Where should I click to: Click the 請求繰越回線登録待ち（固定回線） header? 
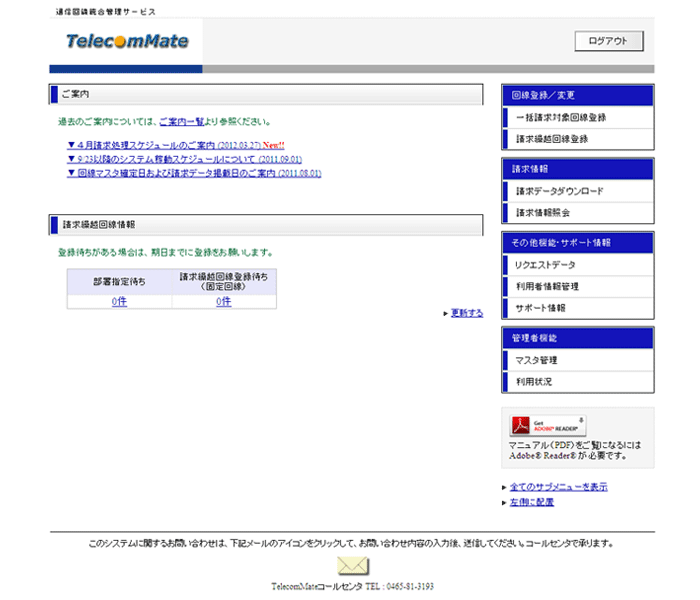(x=224, y=282)
